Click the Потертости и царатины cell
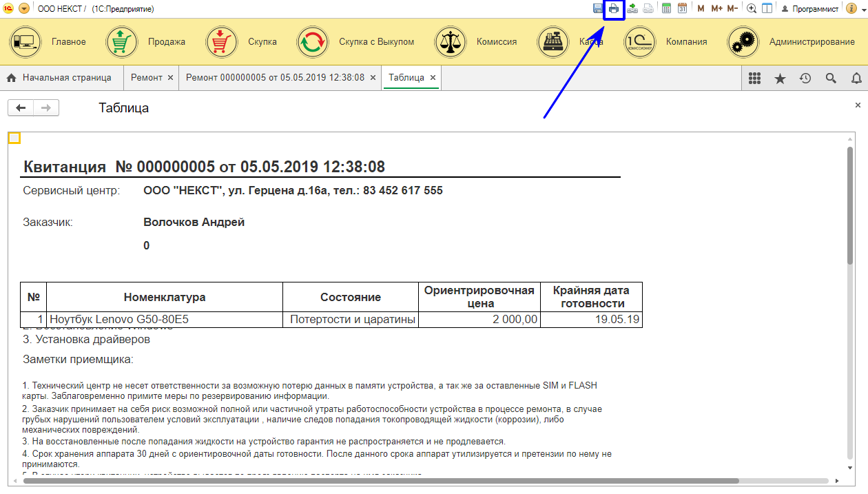 click(x=351, y=320)
